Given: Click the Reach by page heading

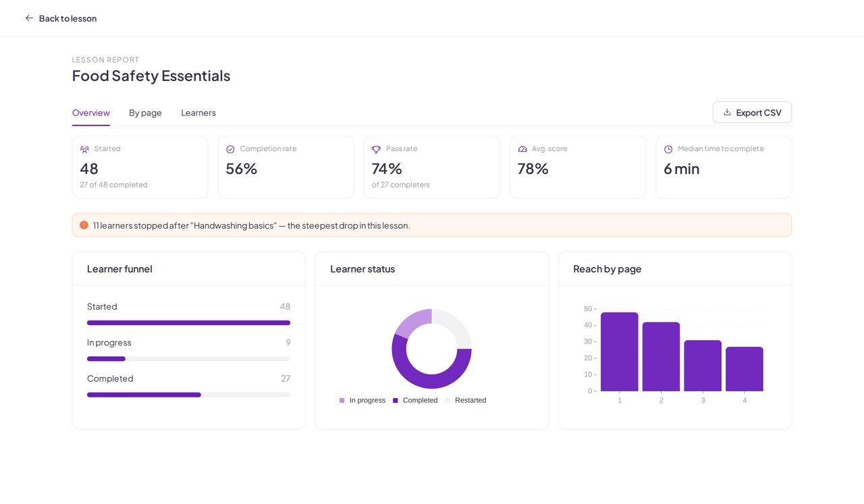Looking at the screenshot, I should (607, 269).
